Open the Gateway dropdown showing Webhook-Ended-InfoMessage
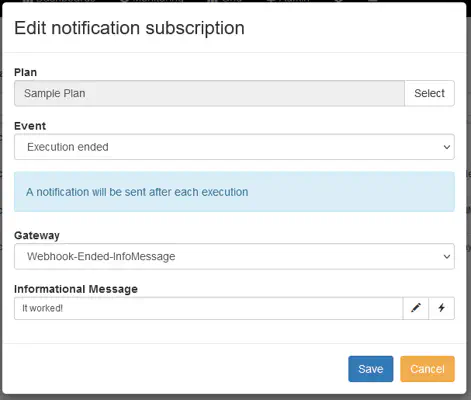The width and height of the screenshot is (471, 400). (234, 256)
